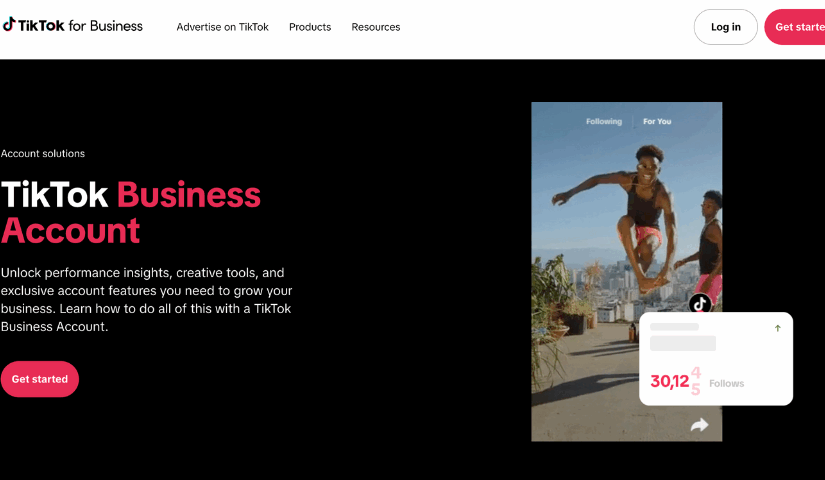Click the TikTok for Business logo
825x480 pixels.
pos(73,25)
